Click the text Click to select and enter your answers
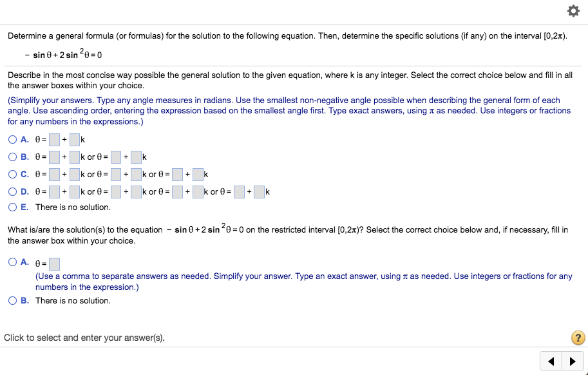Screen dimensions: 588x375 [85, 338]
